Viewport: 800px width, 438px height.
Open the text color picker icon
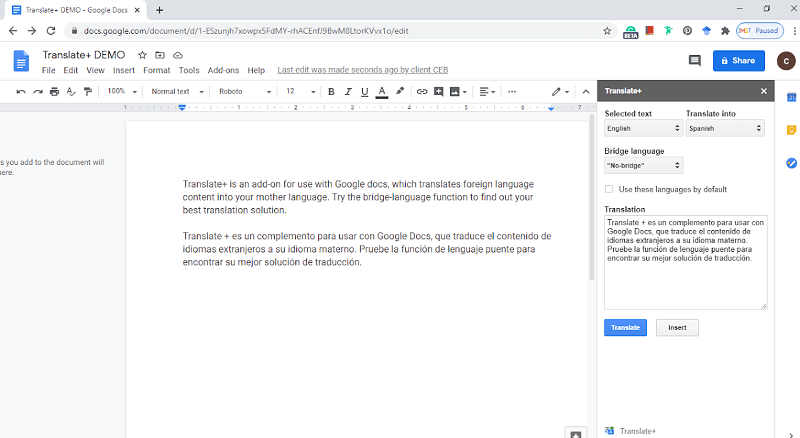382,91
